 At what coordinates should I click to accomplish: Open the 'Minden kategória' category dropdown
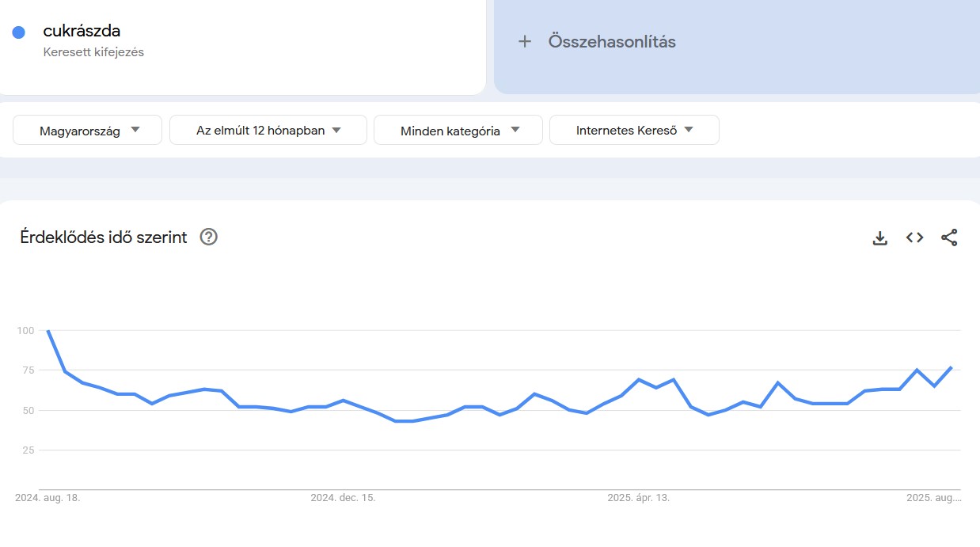coord(458,130)
